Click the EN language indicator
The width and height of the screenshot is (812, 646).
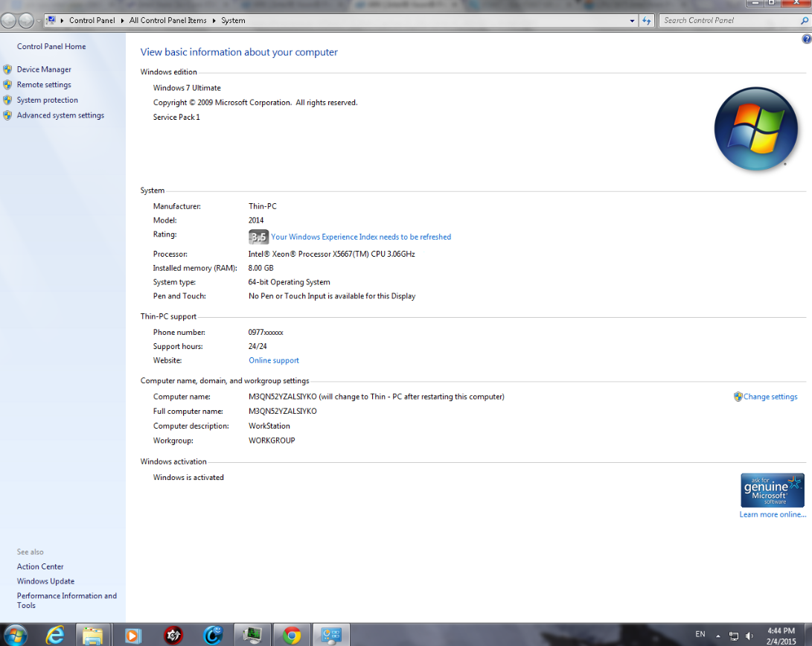[700, 634]
